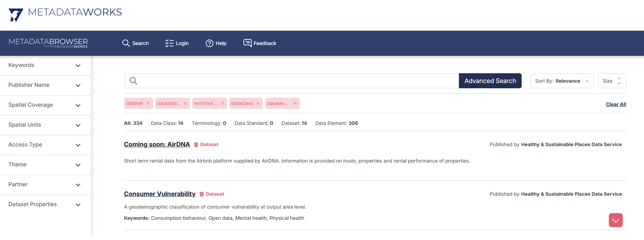Expand the Theme filter

pos(45,165)
